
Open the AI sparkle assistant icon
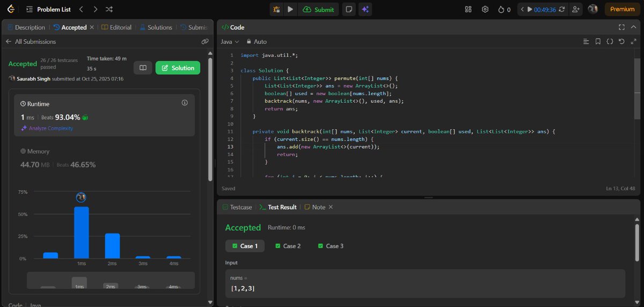(x=365, y=10)
